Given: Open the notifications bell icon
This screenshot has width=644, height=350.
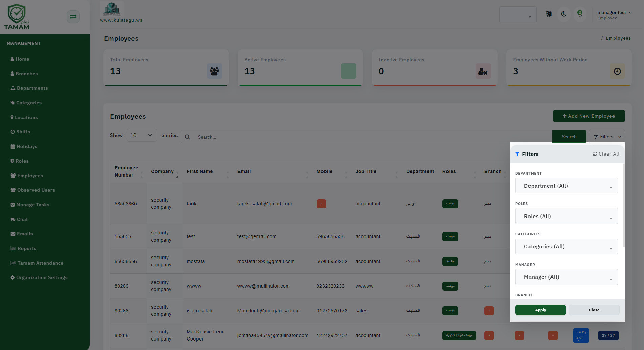Looking at the screenshot, I should pyautogui.click(x=580, y=14).
